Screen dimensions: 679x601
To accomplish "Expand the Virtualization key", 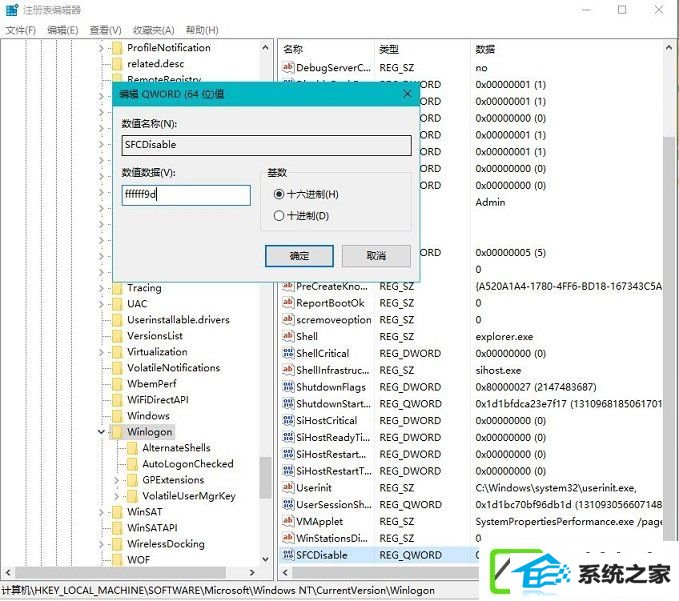I will click(101, 352).
